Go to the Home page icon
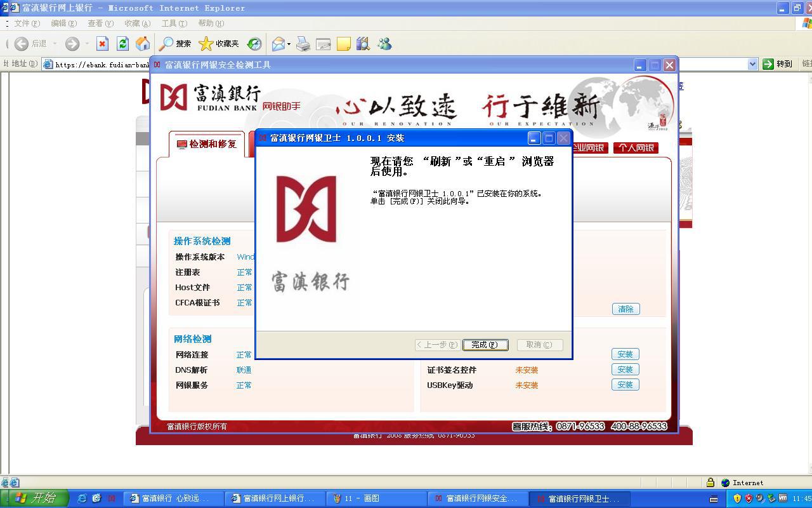Image resolution: width=812 pixels, height=508 pixels. (x=143, y=44)
